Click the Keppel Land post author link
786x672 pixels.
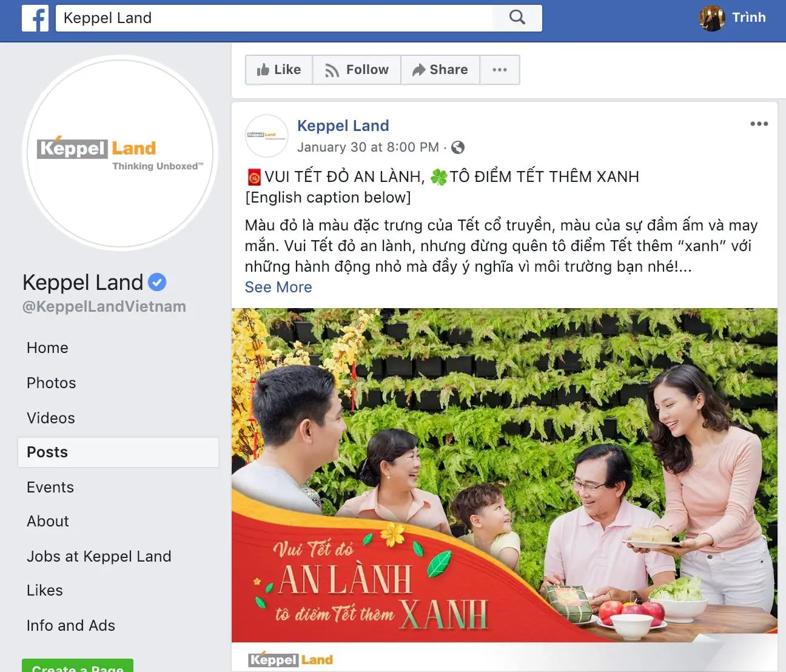pyautogui.click(x=343, y=126)
